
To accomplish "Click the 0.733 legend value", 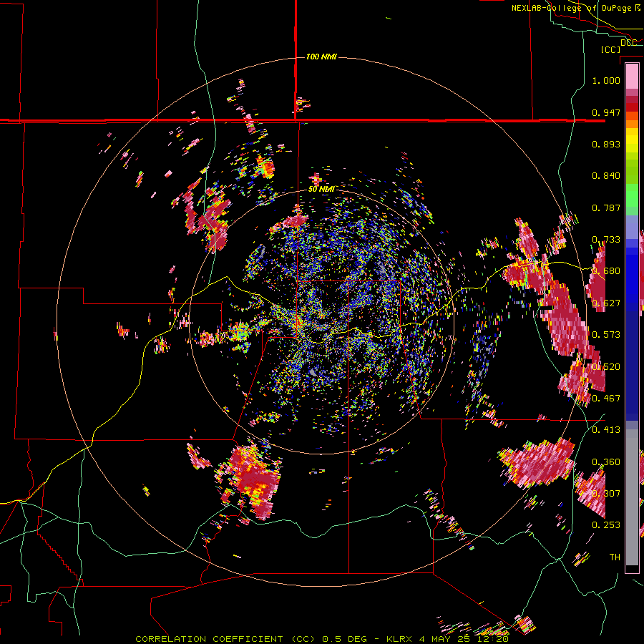I will click(x=606, y=240).
